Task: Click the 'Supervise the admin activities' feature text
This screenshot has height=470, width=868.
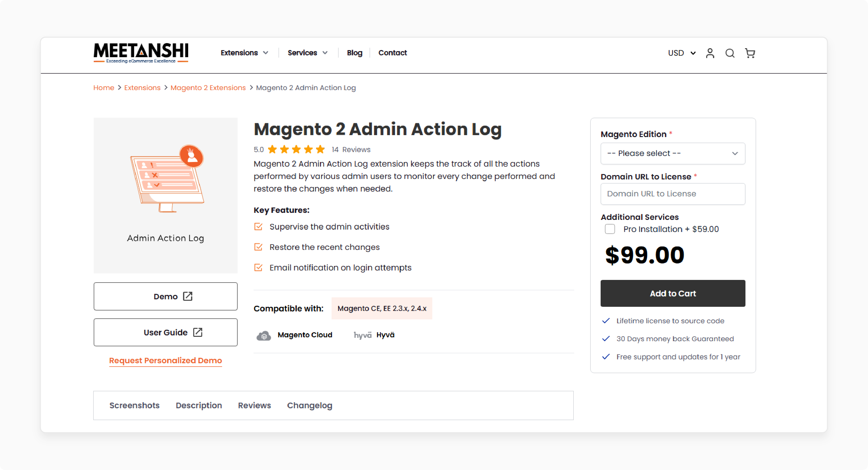Action: tap(329, 227)
